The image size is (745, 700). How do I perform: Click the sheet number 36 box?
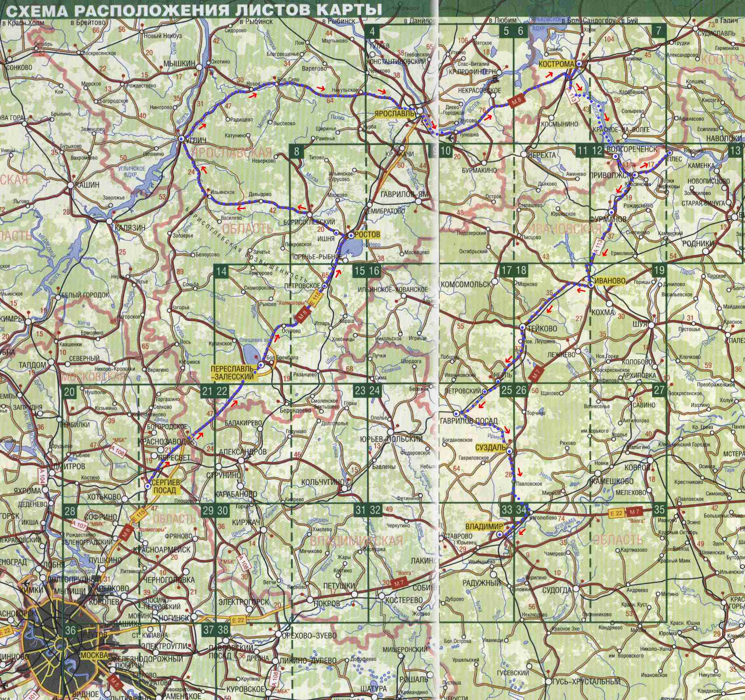click(x=70, y=630)
